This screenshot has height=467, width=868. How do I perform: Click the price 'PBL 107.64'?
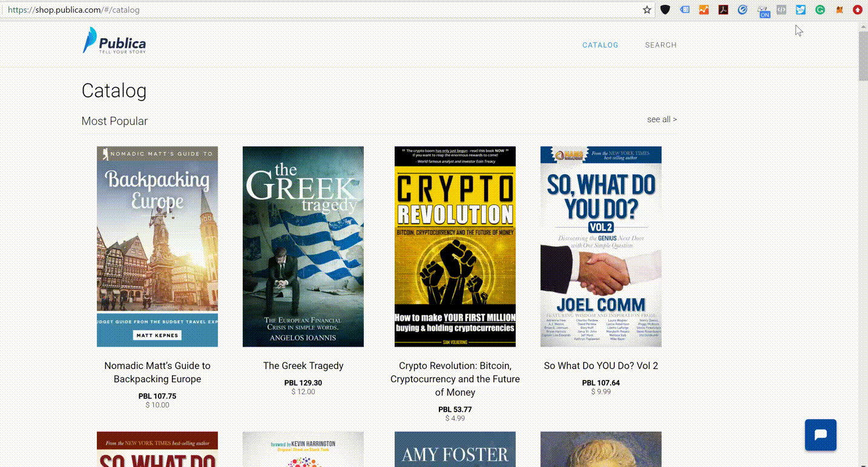(x=601, y=383)
